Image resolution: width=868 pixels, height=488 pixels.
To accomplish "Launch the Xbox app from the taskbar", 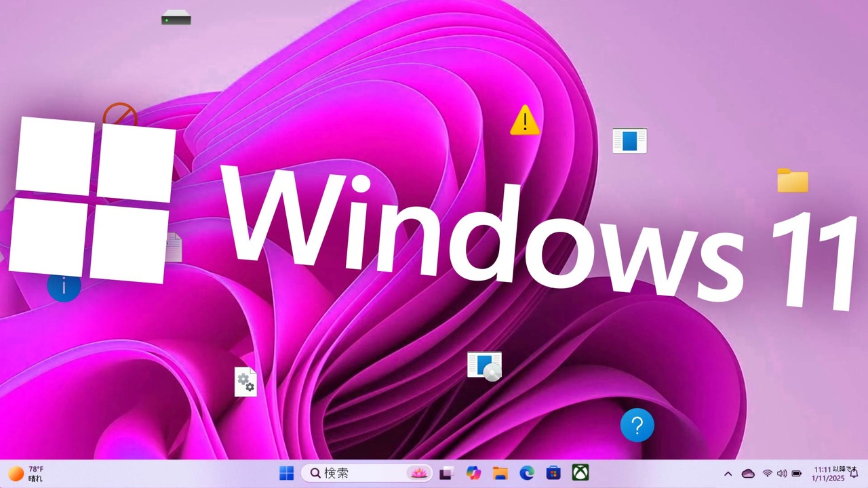I will (580, 473).
